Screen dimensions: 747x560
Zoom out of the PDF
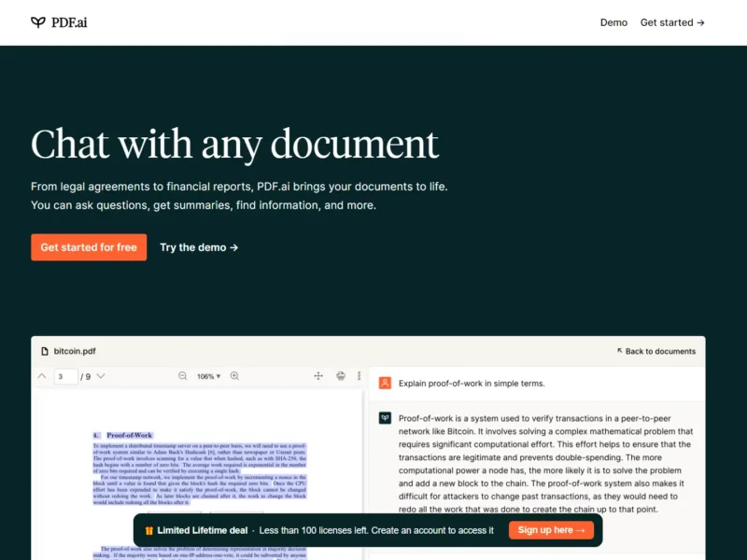click(x=183, y=376)
